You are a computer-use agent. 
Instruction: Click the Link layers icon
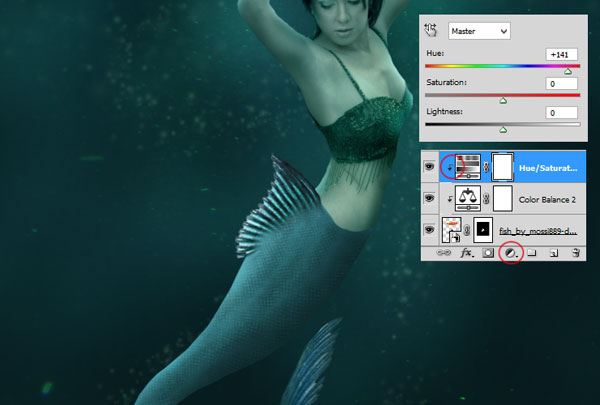pyautogui.click(x=444, y=253)
